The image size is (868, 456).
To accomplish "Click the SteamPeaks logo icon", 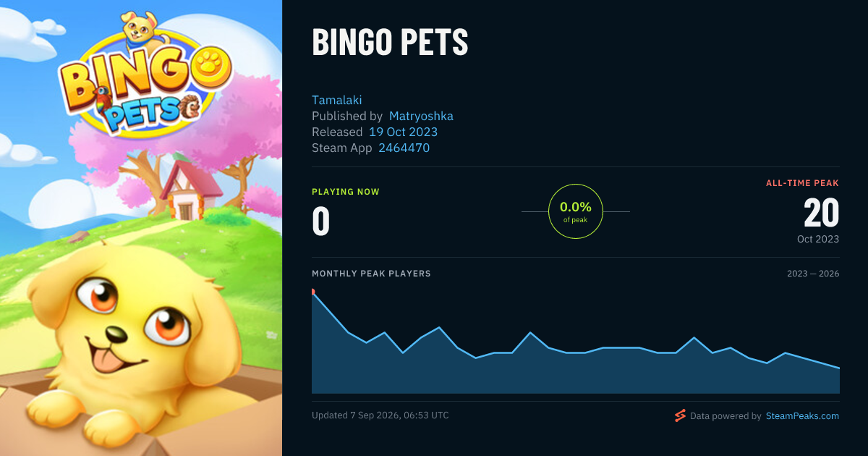I will click(x=680, y=415).
